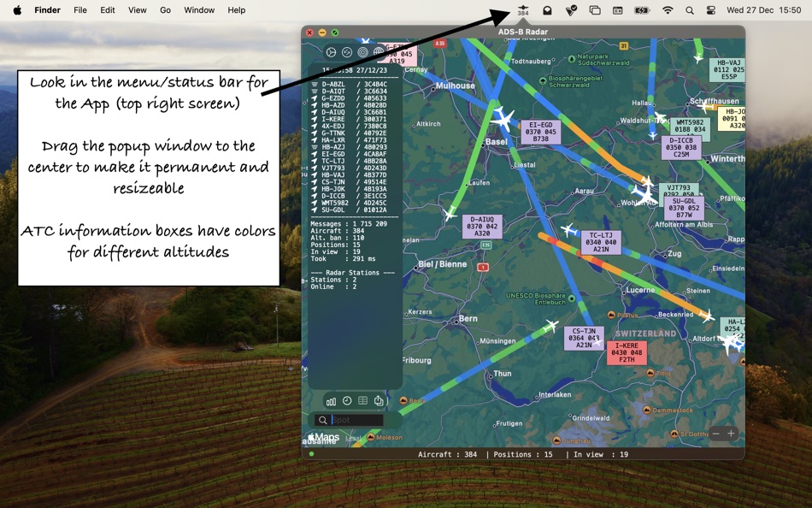Open the Finder menu
Image resolution: width=812 pixels, height=508 pixels.
click(48, 10)
